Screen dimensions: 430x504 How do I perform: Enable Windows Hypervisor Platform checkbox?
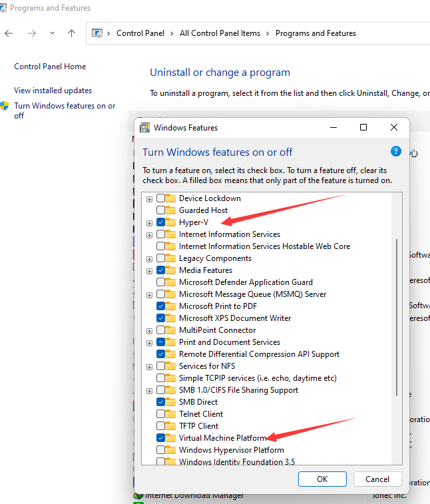[160, 449]
